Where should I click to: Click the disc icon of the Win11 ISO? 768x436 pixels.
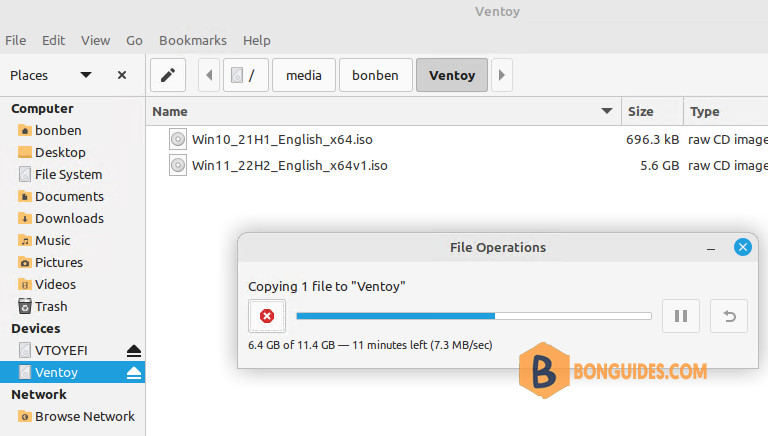(178, 166)
